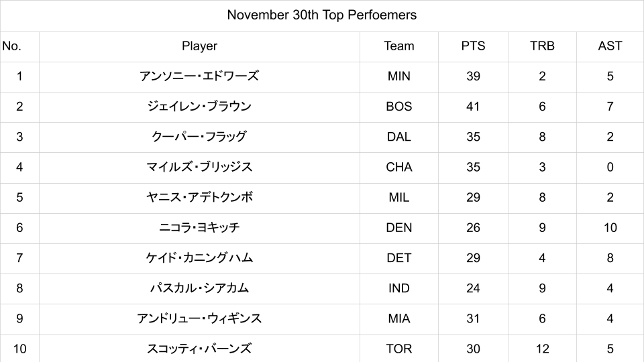Select the "No." header cell
The width and height of the screenshot is (644, 362).
pos(12,46)
